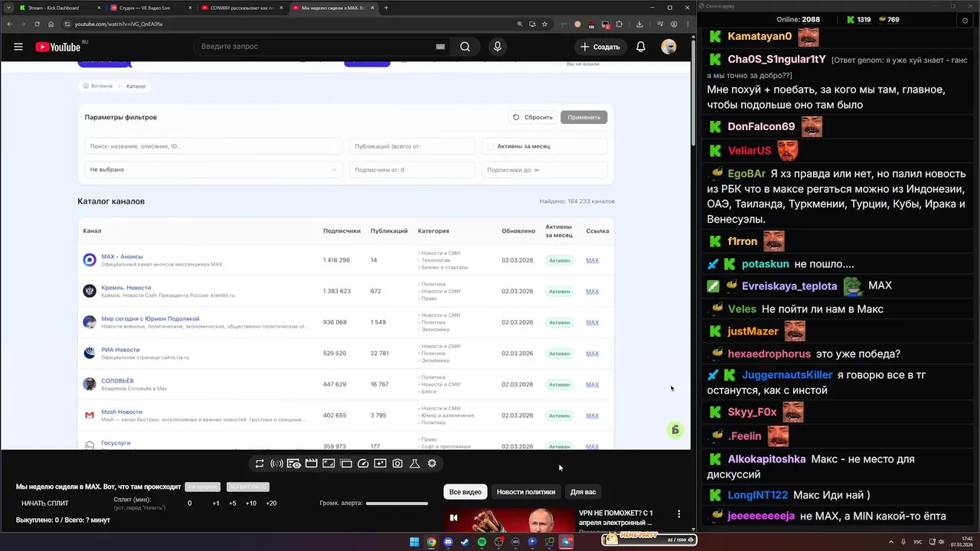This screenshot has width=980, height=551.
Task: Focus the Подписчики до field
Action: click(x=544, y=170)
